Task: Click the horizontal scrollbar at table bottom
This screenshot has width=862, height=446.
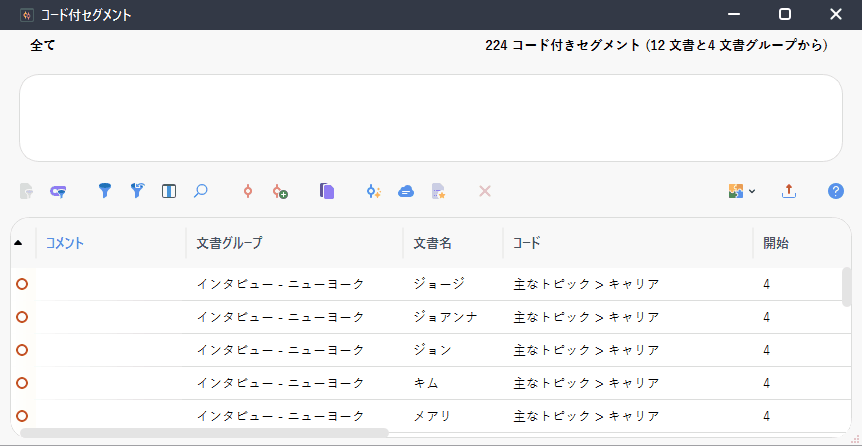Action: tap(204, 433)
